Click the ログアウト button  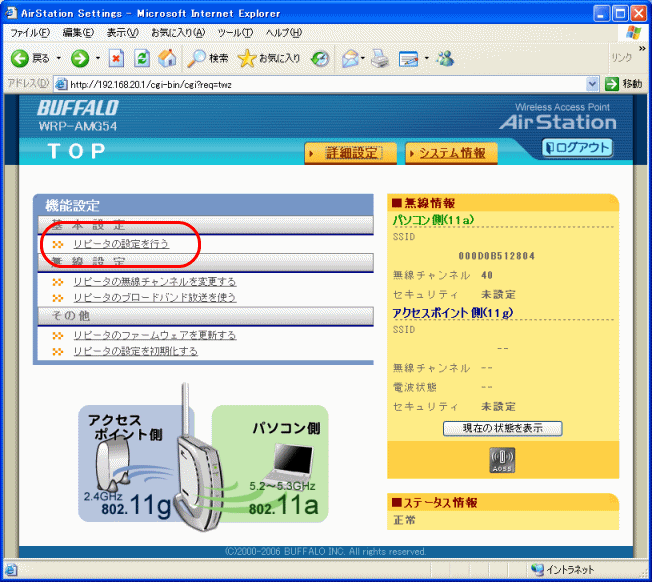[x=577, y=148]
